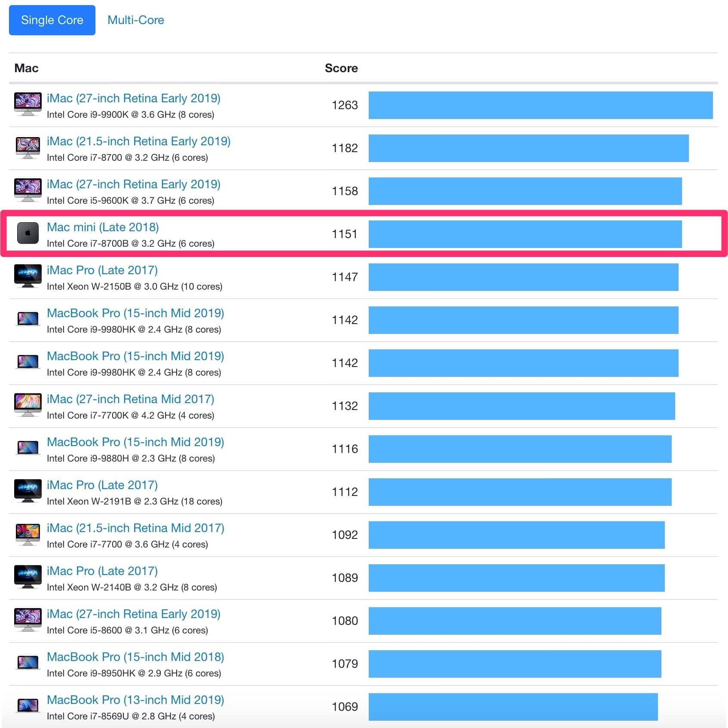Open the iMac (27-inch Retina Mid 2017) link
This screenshot has height=728, width=728.
(131, 399)
